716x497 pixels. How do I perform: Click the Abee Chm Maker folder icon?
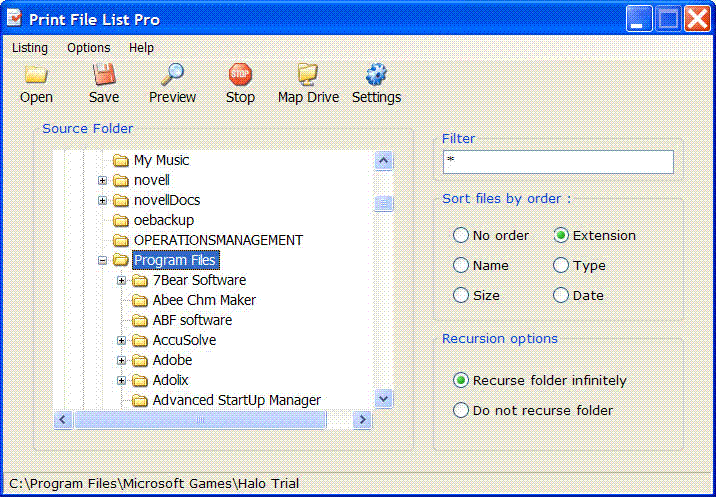coord(140,301)
